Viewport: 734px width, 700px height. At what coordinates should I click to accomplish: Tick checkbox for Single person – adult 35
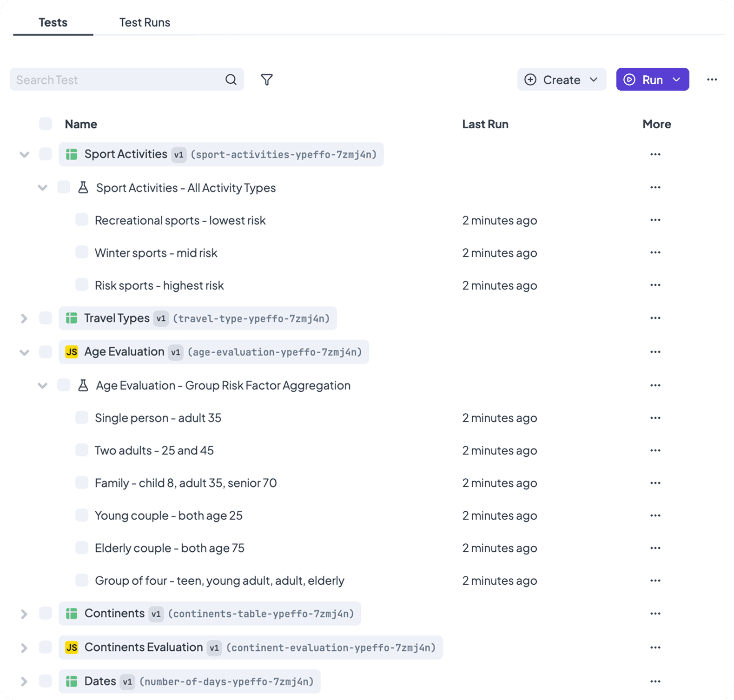[82, 417]
